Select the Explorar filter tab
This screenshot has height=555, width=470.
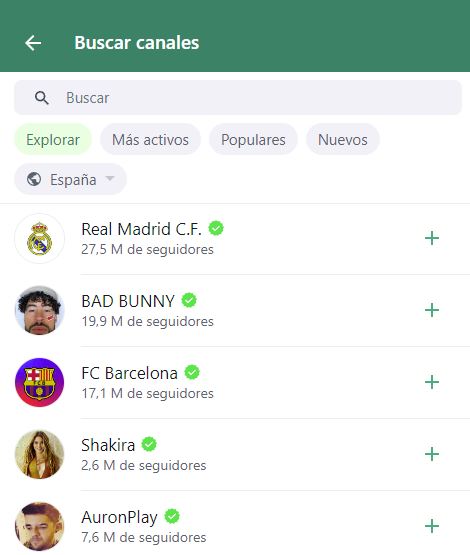pyautogui.click(x=53, y=139)
